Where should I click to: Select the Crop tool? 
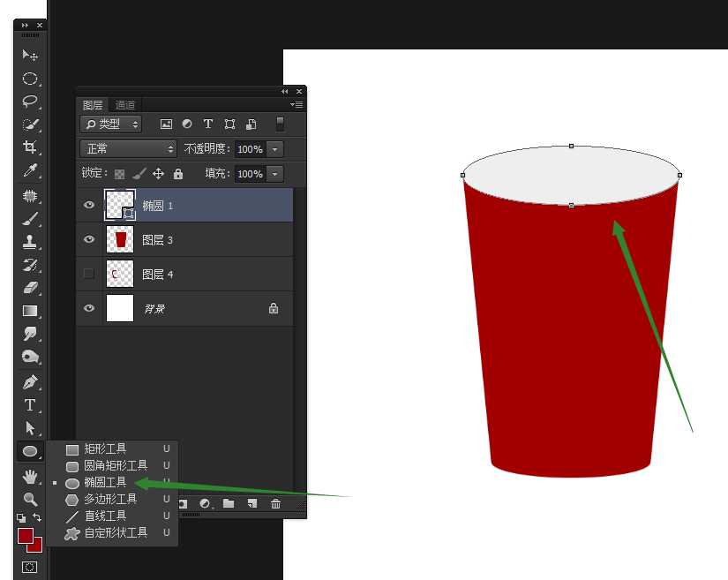click(30, 147)
